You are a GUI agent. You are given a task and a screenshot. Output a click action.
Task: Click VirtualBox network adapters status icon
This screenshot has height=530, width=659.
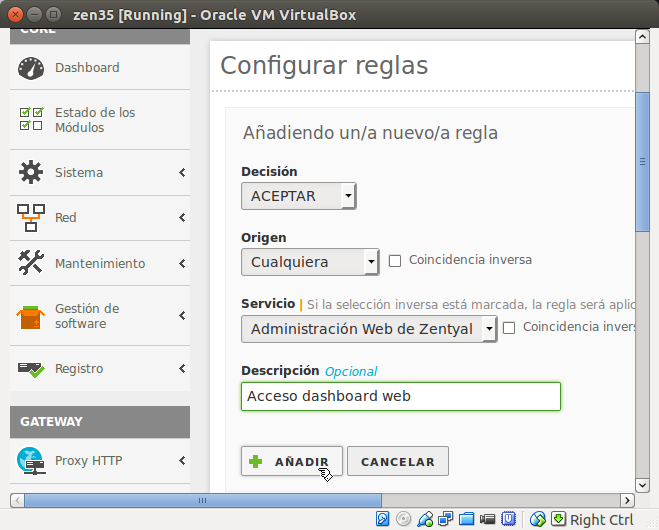(445, 519)
